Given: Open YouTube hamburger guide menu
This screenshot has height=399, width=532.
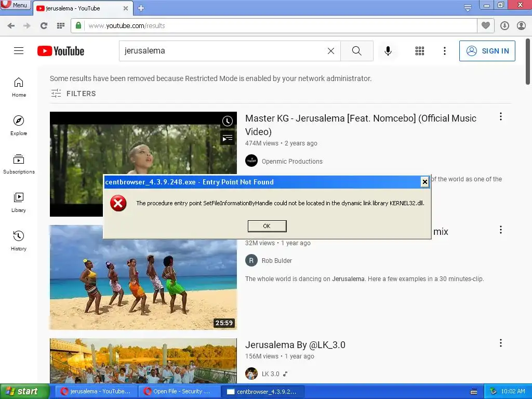Looking at the screenshot, I should [x=19, y=51].
